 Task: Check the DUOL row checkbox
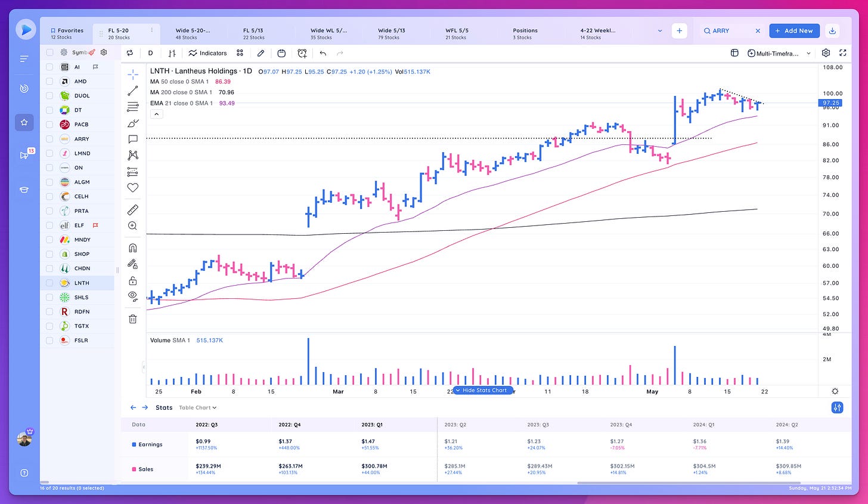tap(49, 95)
